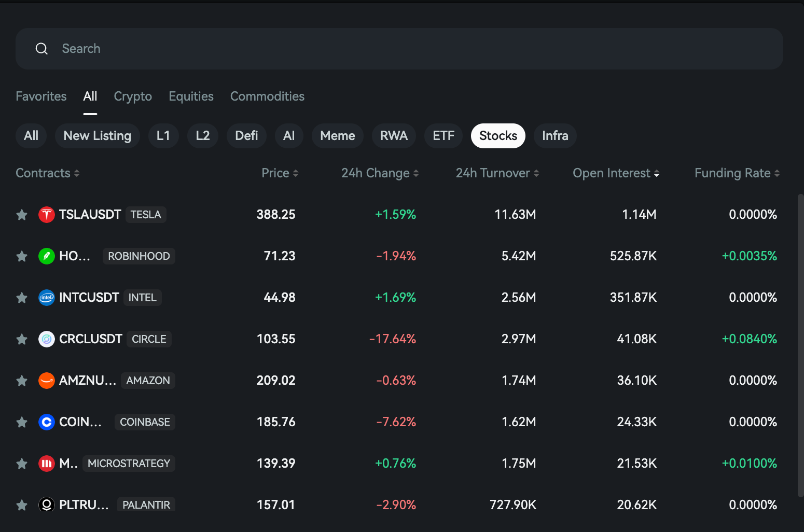Open search by clicking the magnifier icon
The width and height of the screenshot is (804, 532).
(x=41, y=48)
